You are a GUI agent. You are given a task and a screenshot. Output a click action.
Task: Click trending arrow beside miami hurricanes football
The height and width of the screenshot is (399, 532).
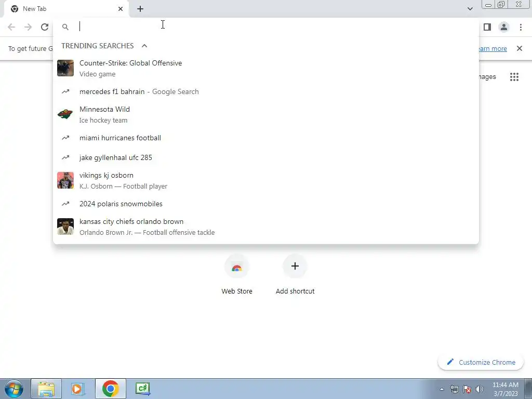[65, 138]
